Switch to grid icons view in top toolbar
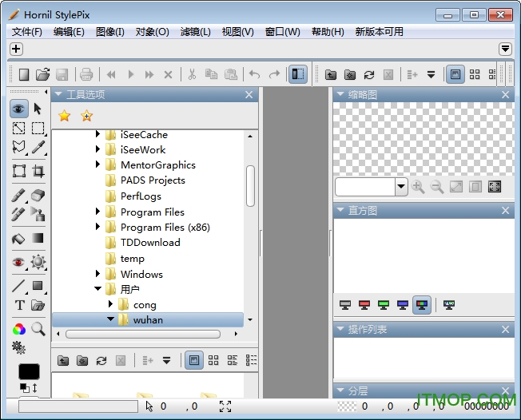 tap(475, 74)
